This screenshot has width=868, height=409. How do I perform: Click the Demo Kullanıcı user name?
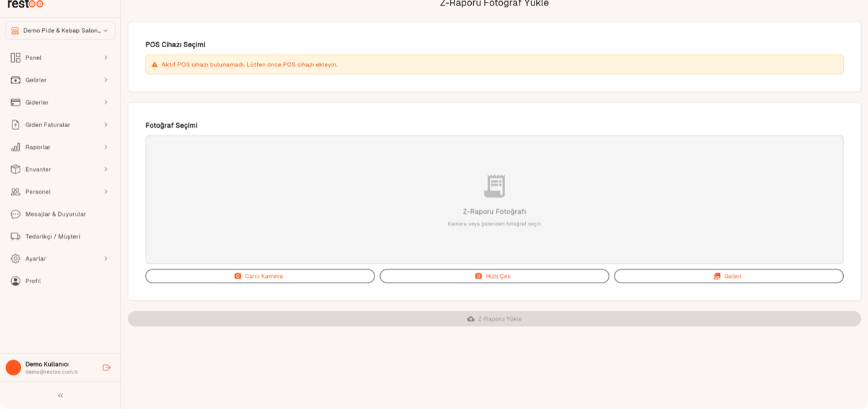47,364
